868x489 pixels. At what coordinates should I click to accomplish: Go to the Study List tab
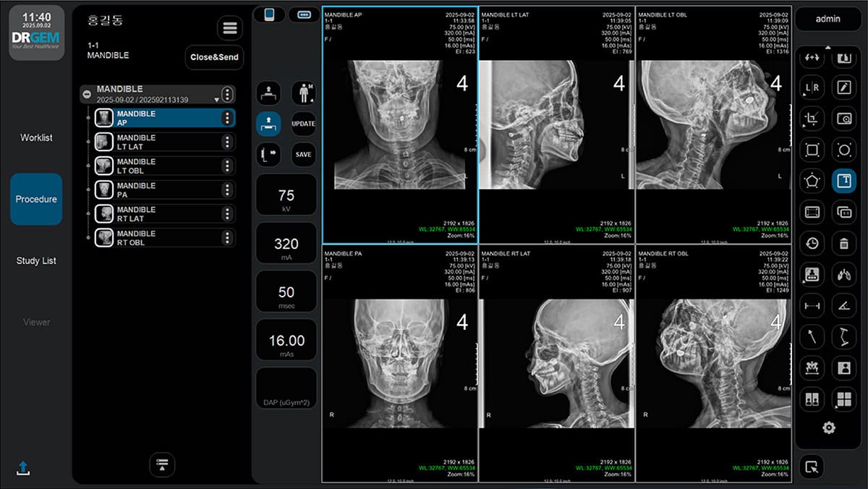coord(36,260)
